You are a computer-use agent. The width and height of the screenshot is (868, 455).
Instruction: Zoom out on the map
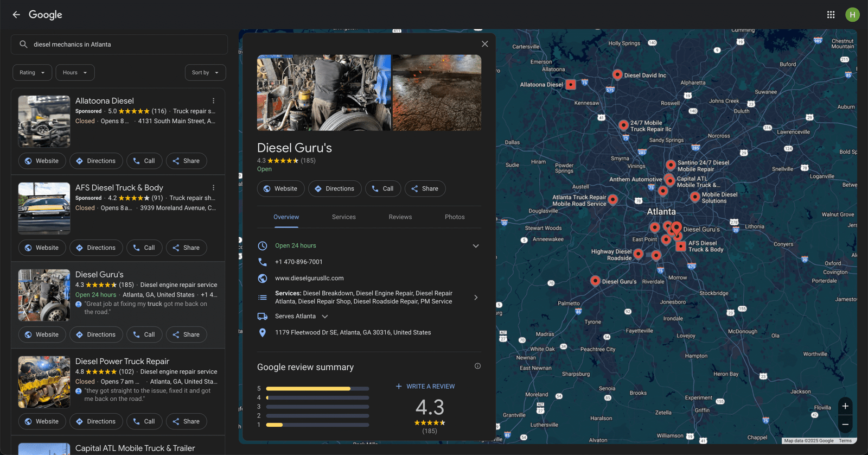coord(845,425)
